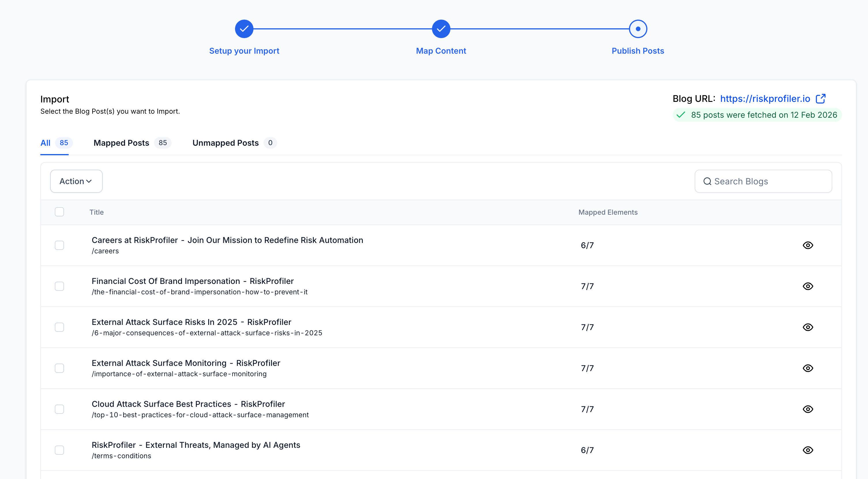This screenshot has width=868, height=479.
Task: Preview Cloud Attack Surface Best Practices post
Action: coord(808,409)
